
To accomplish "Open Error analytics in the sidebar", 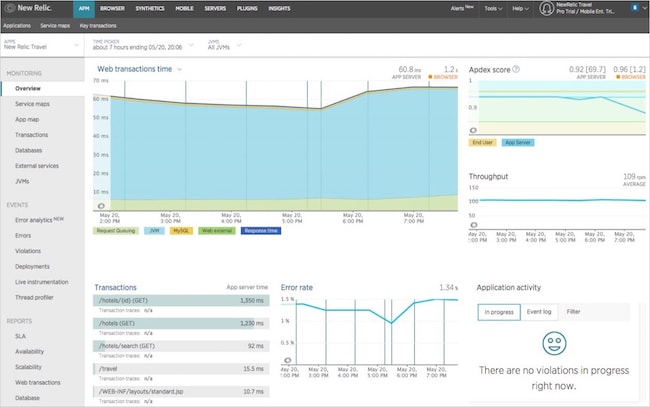I will pyautogui.click(x=39, y=220).
